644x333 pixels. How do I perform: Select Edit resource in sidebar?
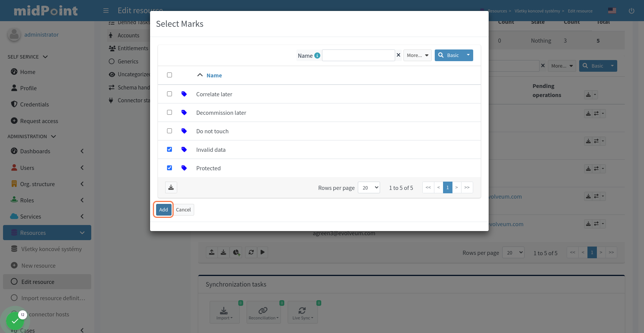coord(38,282)
